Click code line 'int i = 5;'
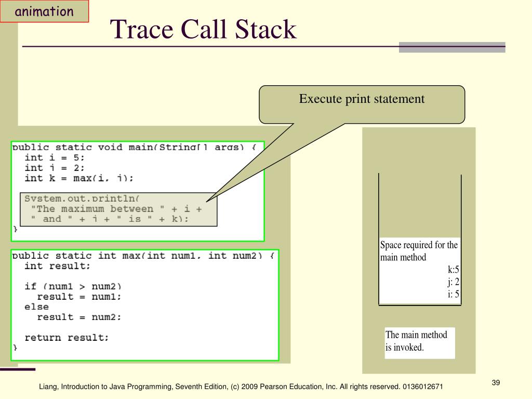Image resolution: width=532 pixels, height=399 pixels. (x=54, y=158)
